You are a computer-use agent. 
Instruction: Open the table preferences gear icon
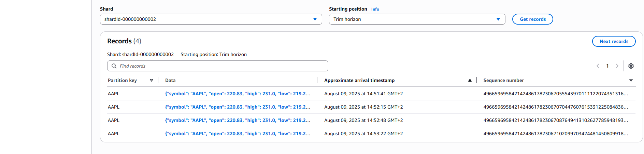pos(631,66)
